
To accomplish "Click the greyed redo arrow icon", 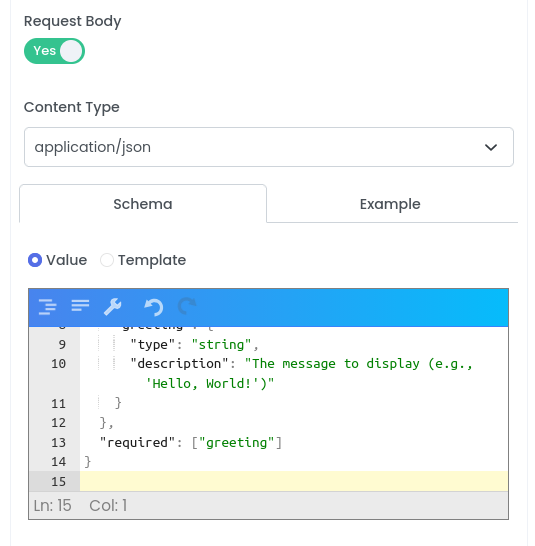I will point(187,306).
